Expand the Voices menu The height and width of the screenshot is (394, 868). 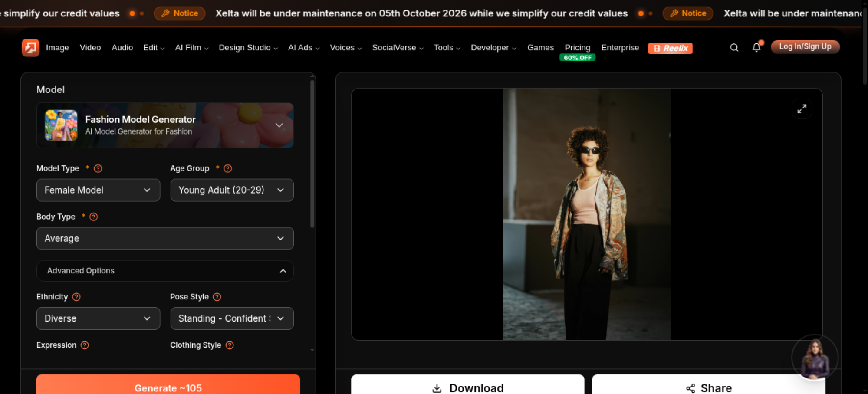tap(346, 48)
